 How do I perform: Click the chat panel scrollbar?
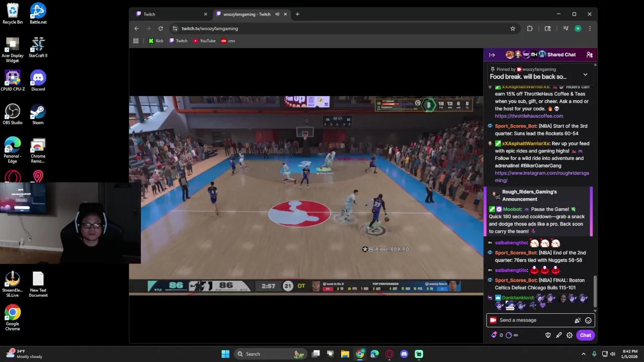[x=596, y=291]
